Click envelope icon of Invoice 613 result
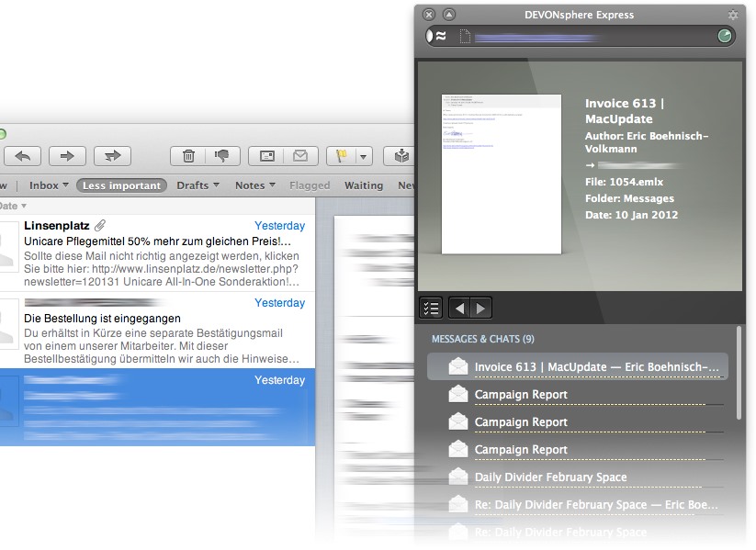This screenshot has width=756, height=550. point(458,366)
